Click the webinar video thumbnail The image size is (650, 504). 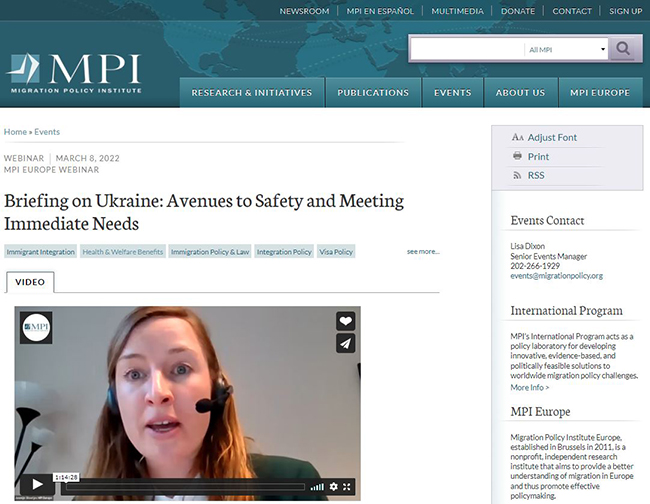pos(187,403)
